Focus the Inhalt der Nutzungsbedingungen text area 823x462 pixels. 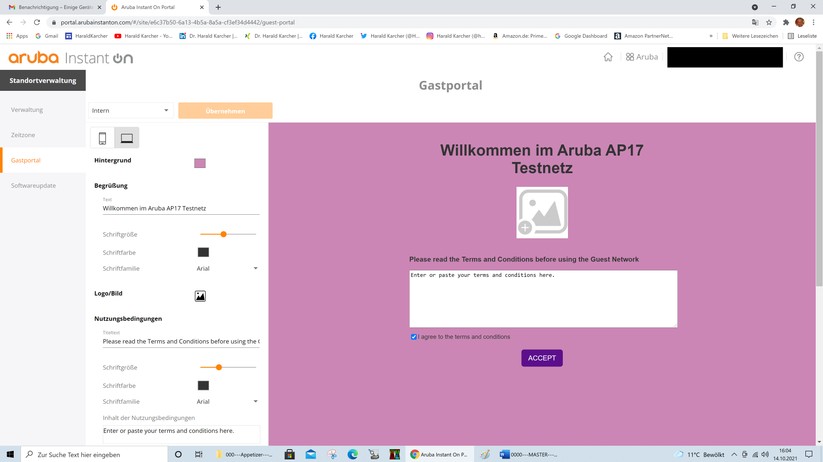click(181, 435)
